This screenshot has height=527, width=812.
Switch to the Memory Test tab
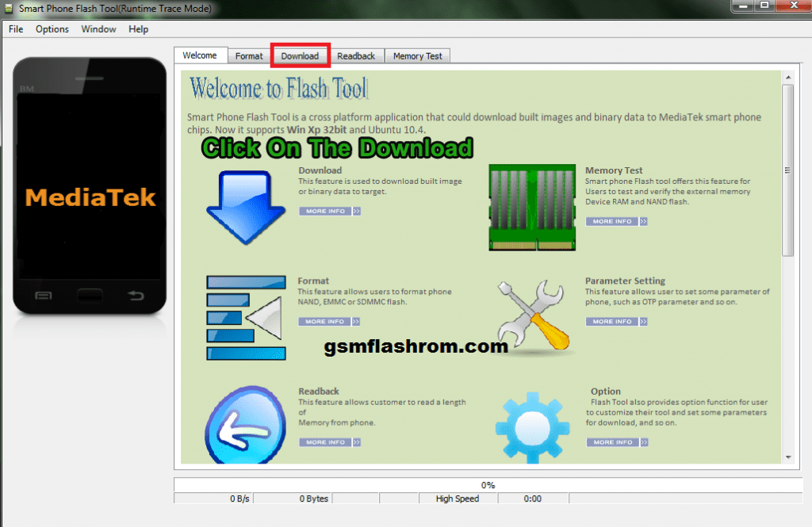point(417,56)
